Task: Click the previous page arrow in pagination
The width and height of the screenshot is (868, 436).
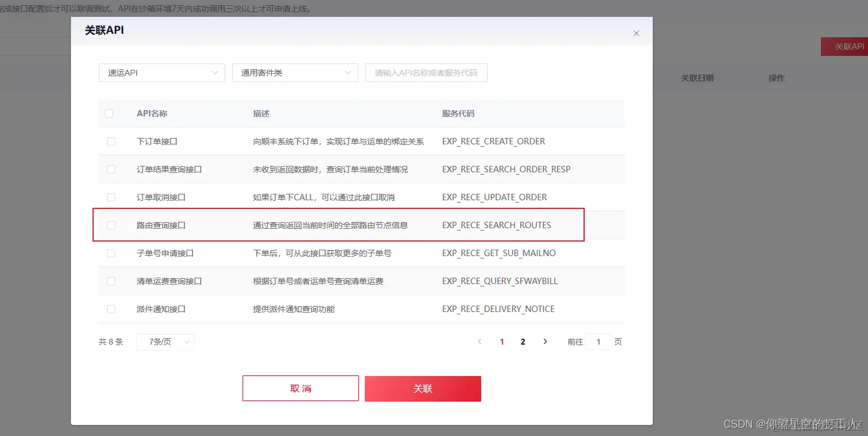Action: click(x=479, y=342)
